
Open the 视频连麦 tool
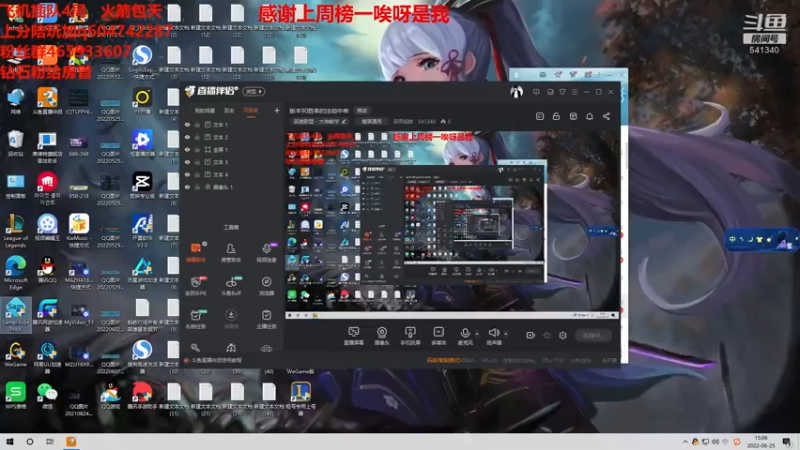(266, 252)
